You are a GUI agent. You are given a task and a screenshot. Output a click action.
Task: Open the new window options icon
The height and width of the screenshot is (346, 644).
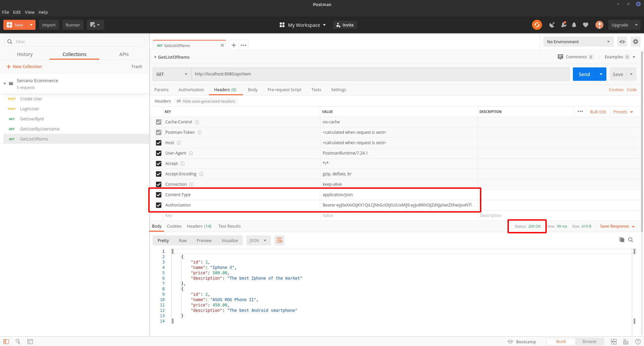(95, 25)
